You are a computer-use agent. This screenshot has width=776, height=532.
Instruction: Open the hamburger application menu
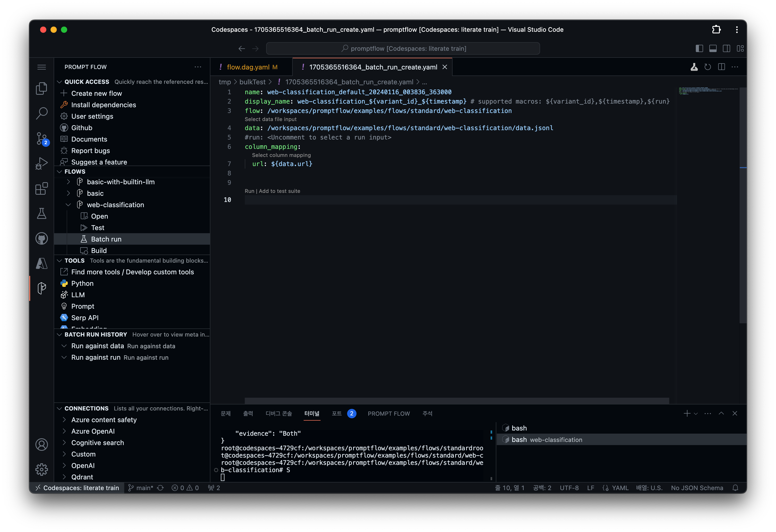click(x=41, y=67)
